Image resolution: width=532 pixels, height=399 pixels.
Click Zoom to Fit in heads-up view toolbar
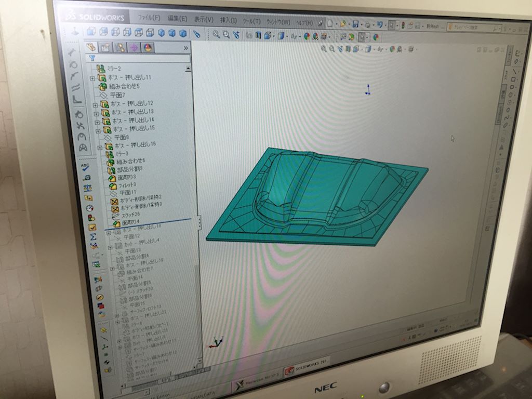click(324, 49)
